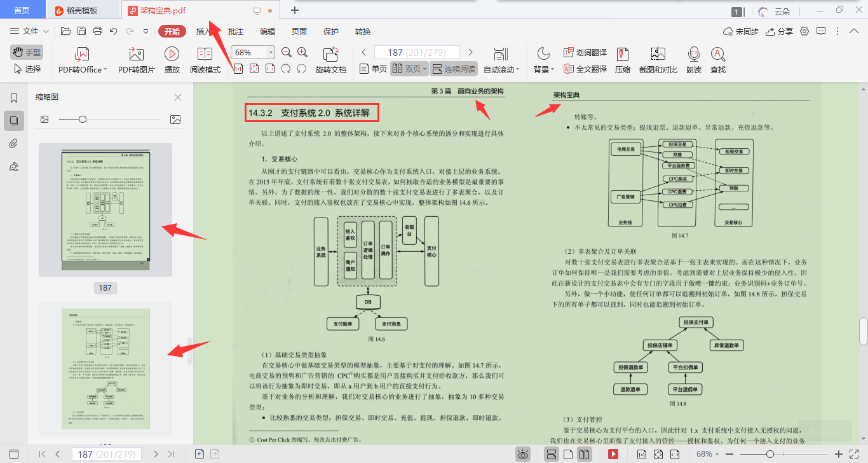Click the 分享 share button
Viewport: 868px width, 463px height.
[x=779, y=31]
